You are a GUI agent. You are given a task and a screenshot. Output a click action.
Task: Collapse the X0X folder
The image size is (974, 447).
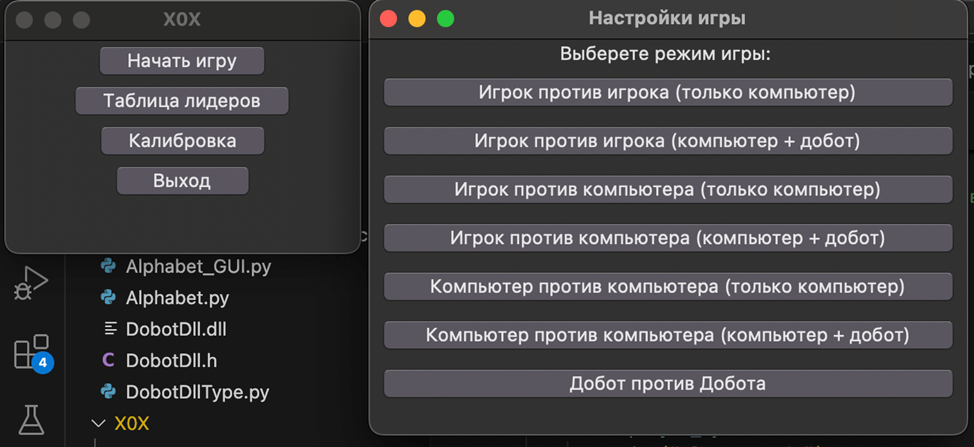tap(98, 423)
